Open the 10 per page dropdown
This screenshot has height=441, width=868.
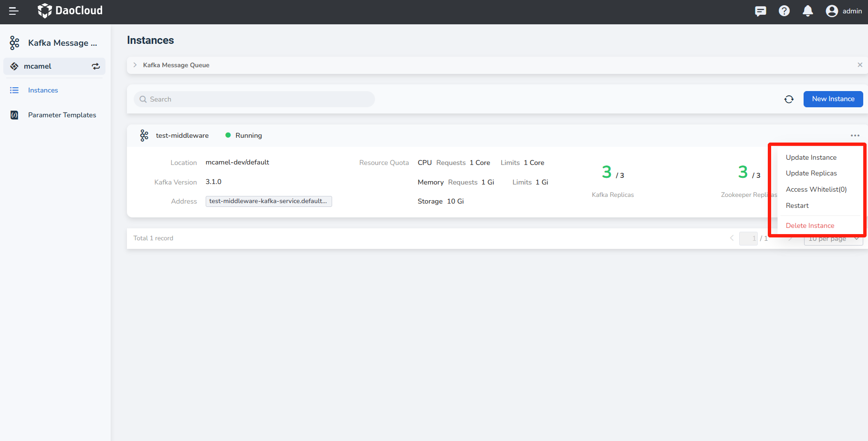[833, 238]
